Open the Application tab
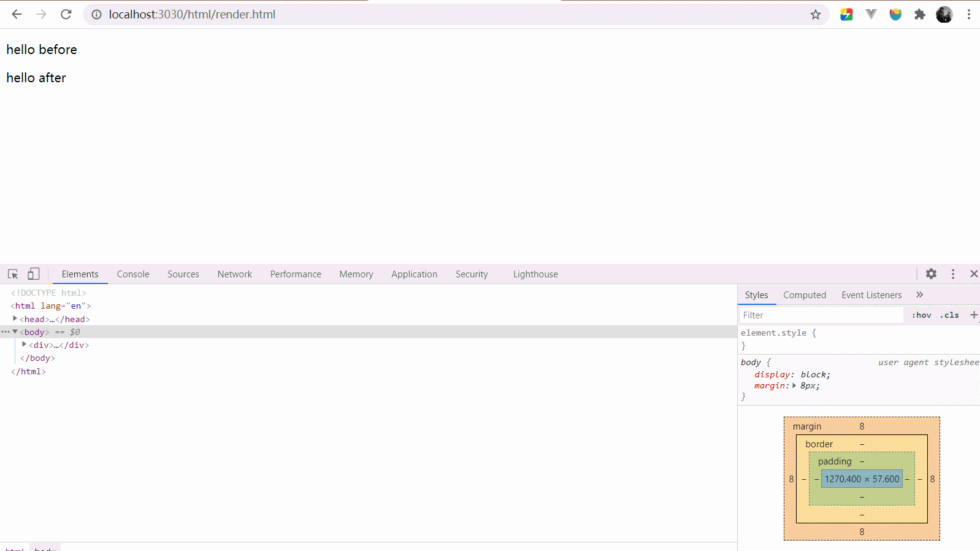 pyautogui.click(x=415, y=274)
